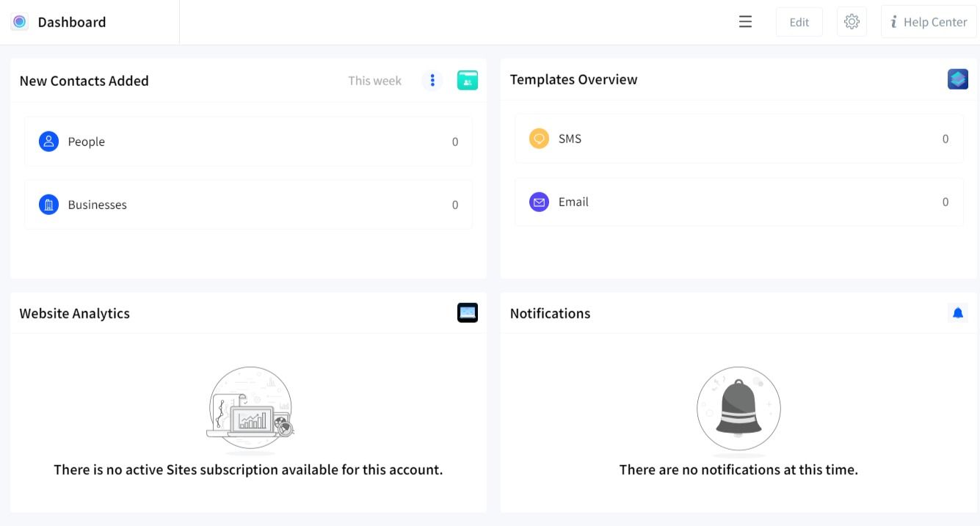Click the This week period label

[x=374, y=81]
